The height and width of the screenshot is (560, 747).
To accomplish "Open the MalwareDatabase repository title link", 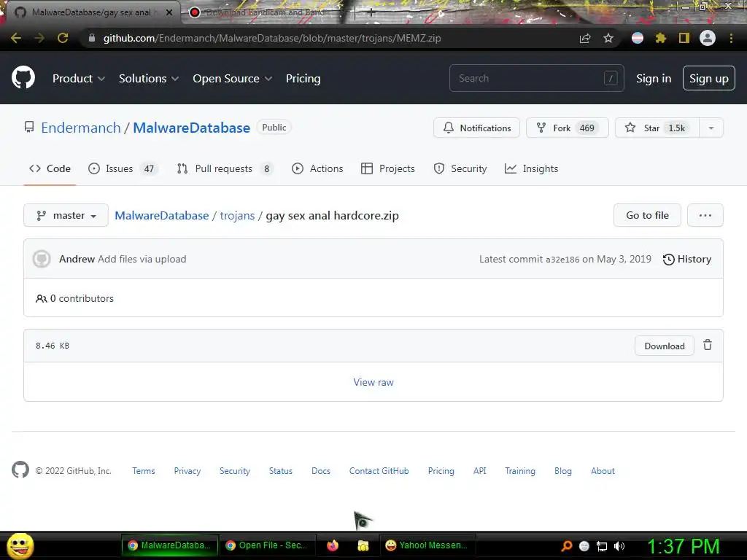I will coord(192,128).
